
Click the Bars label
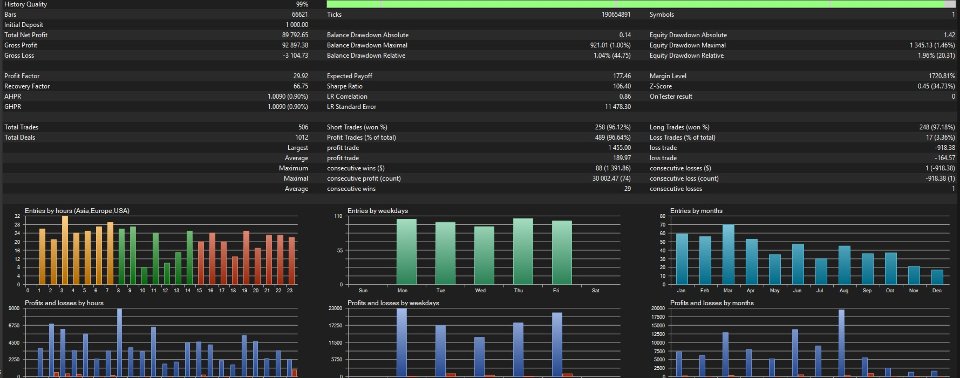tap(10, 14)
